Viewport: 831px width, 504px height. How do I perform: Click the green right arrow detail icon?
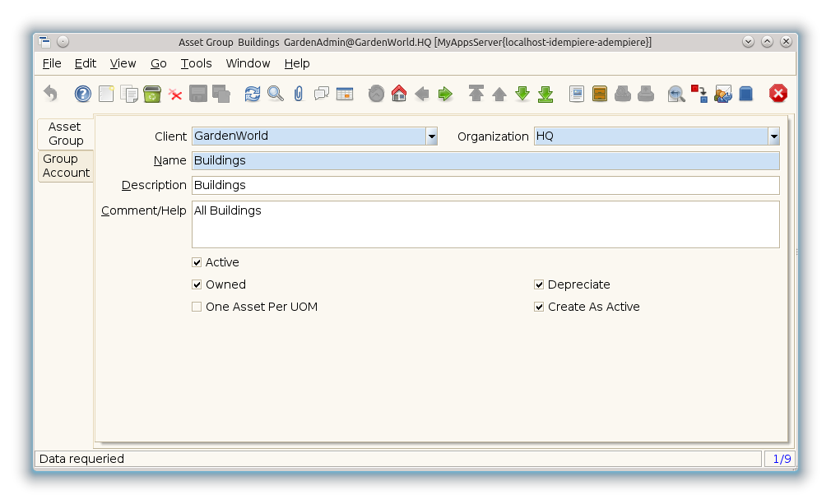(x=445, y=94)
